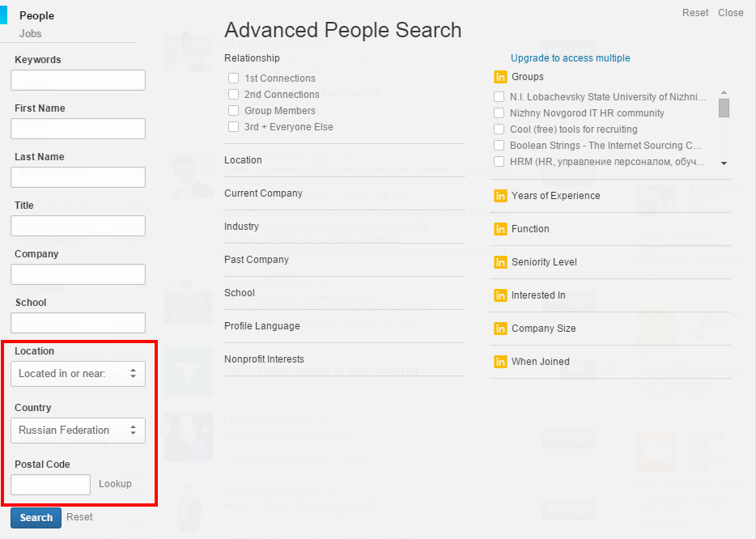
Task: Click the premium icon beside Interested In
Action: [500, 295]
